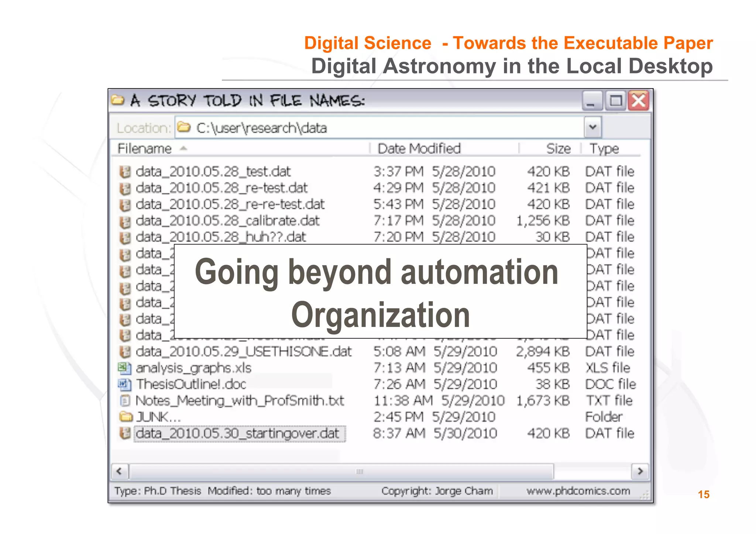
Task: Click the icon beside data_2010.05.30_startingover.dat
Action: pos(125,433)
